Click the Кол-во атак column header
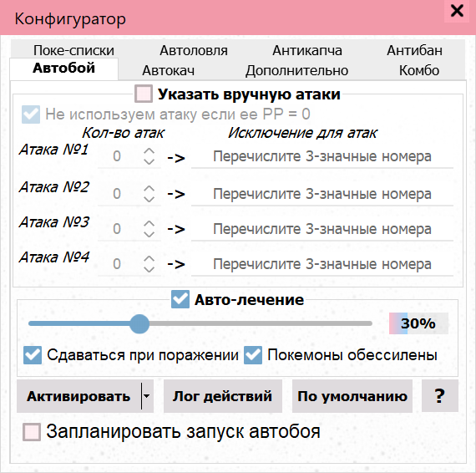This screenshot has width=476, height=473. point(124,133)
